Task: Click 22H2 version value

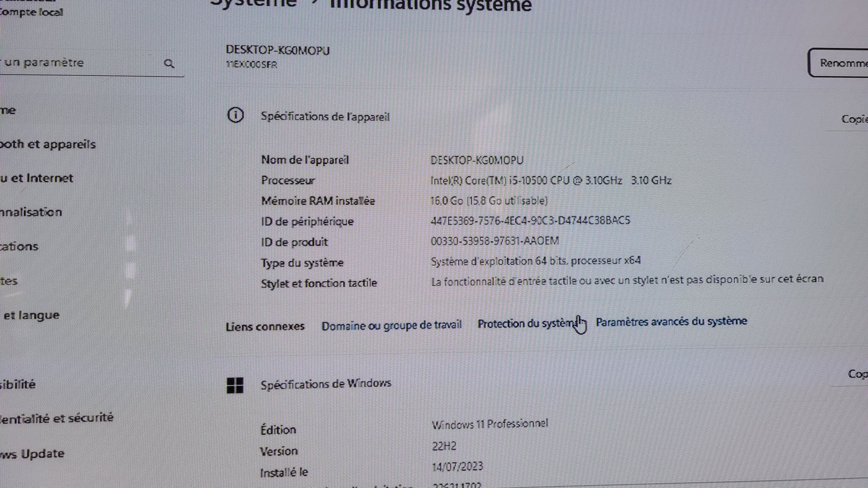Action: 444,446
